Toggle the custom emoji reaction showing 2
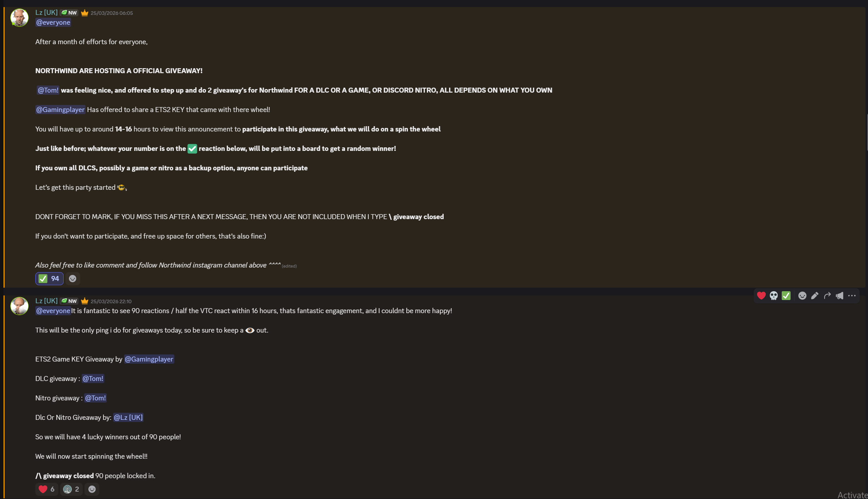Image resolution: width=868 pixels, height=499 pixels. click(x=71, y=489)
